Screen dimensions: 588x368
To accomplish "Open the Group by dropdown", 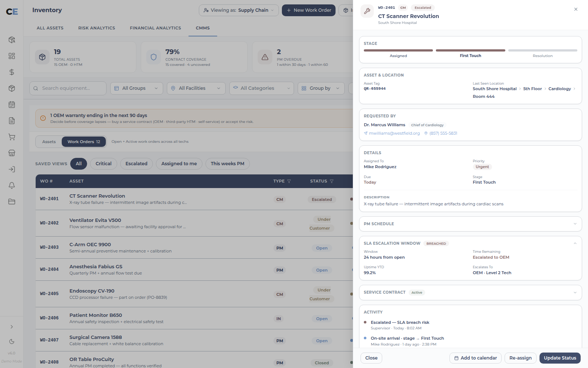I will tap(321, 88).
